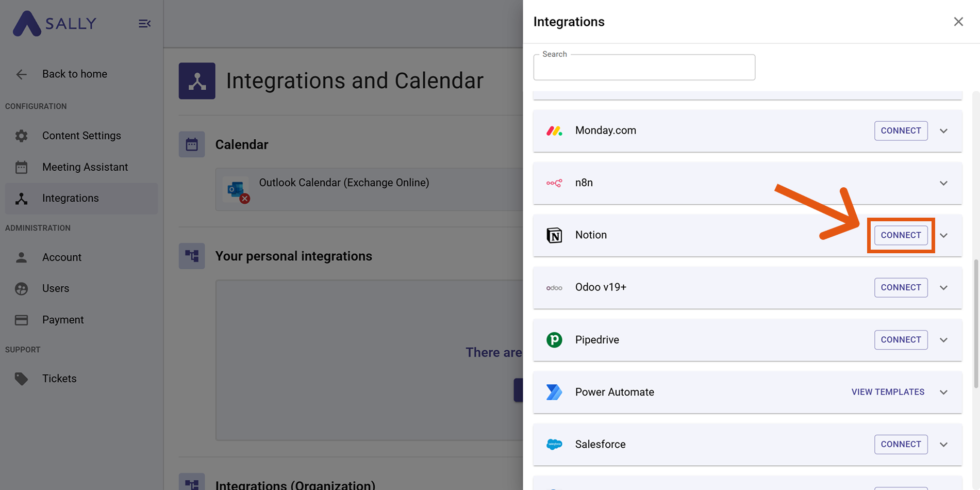Click the integrations Search field
The image size is (980, 490).
(x=644, y=68)
